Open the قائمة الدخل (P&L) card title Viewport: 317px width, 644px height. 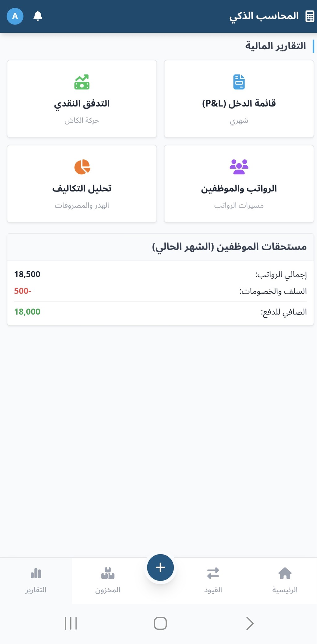tap(239, 103)
